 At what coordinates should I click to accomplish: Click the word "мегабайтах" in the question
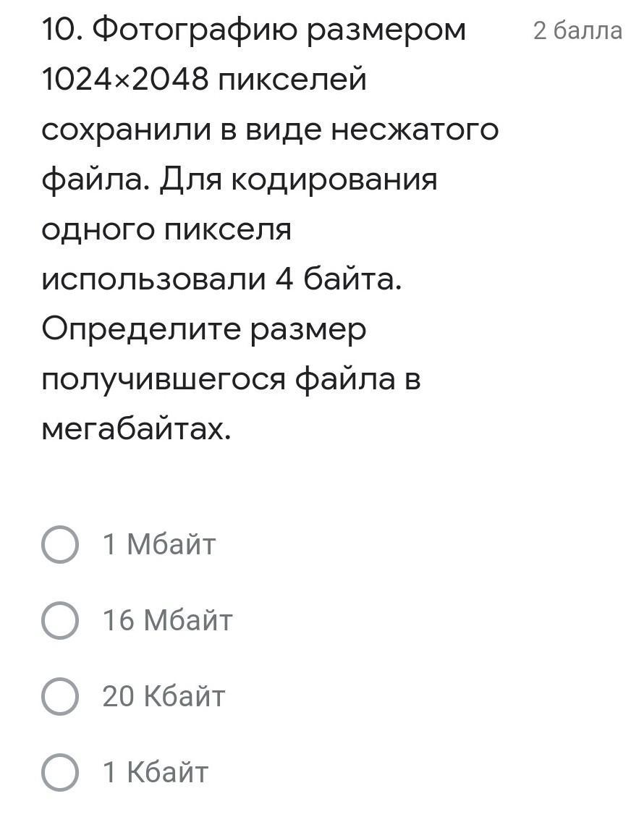(x=135, y=430)
